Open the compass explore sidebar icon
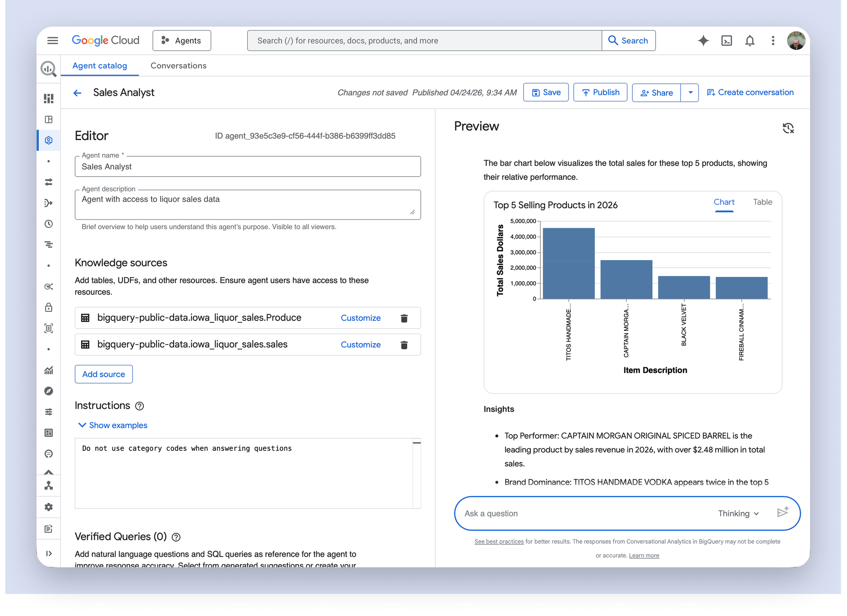Viewport: 847px width, 616px height. (49, 391)
